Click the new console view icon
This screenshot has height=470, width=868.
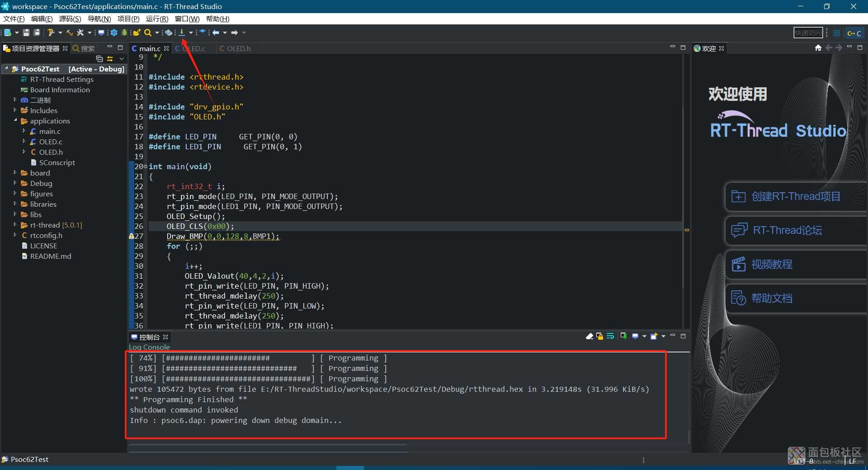pos(654,336)
